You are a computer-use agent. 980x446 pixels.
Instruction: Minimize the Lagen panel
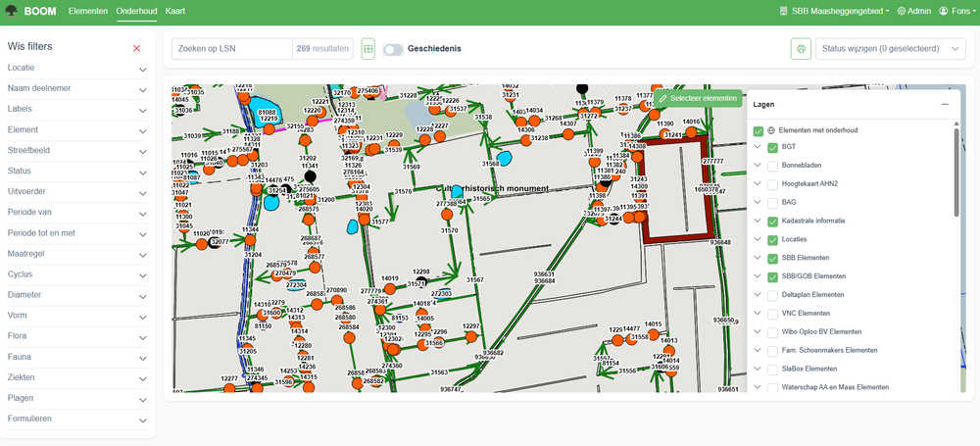(945, 104)
